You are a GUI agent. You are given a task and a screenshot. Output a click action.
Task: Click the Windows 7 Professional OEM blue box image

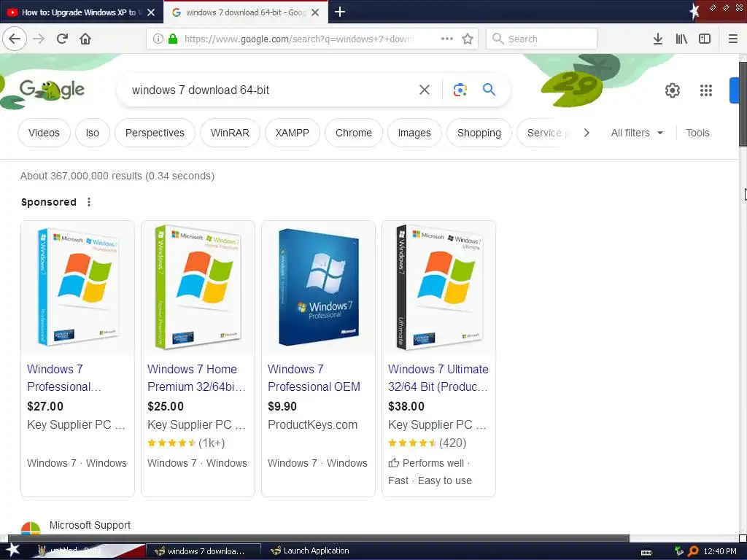tap(318, 287)
